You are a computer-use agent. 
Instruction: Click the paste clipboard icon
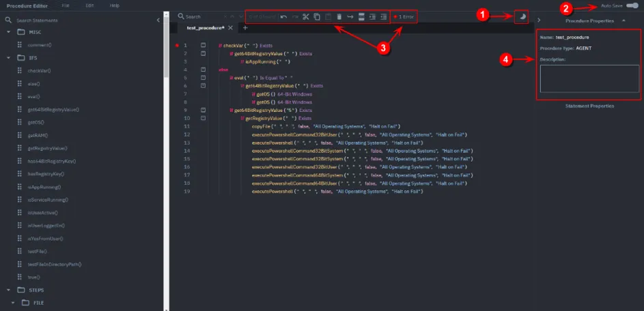tap(328, 16)
